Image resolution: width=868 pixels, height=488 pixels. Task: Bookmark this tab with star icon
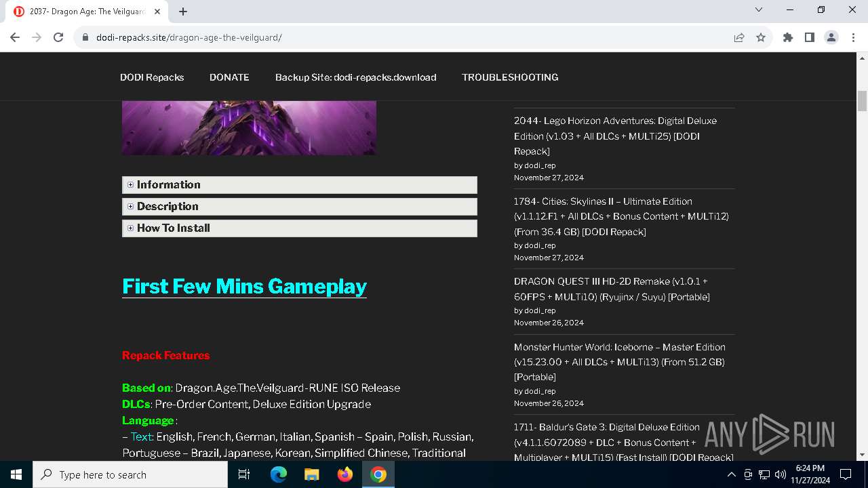(x=761, y=37)
